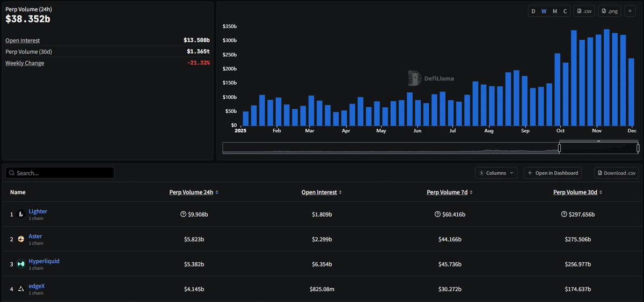This screenshot has height=302, width=644.
Task: Click the magnifier icon in the search box
Action: [12, 173]
